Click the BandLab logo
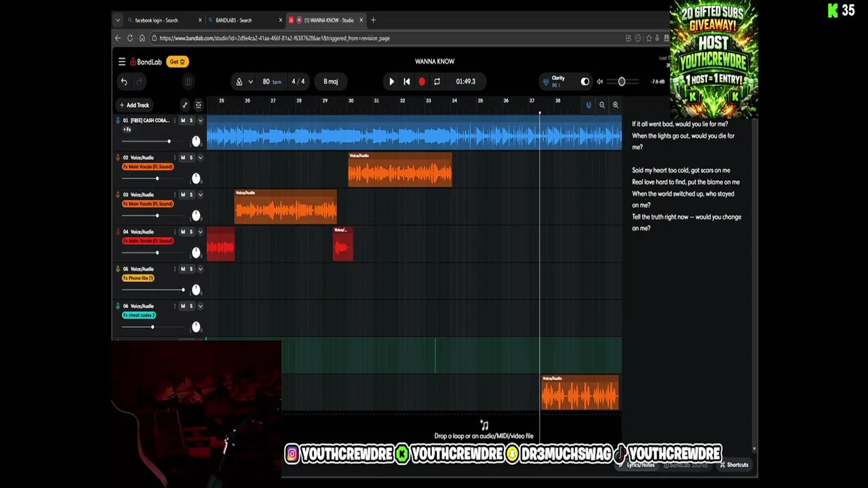The image size is (868, 488). (146, 62)
